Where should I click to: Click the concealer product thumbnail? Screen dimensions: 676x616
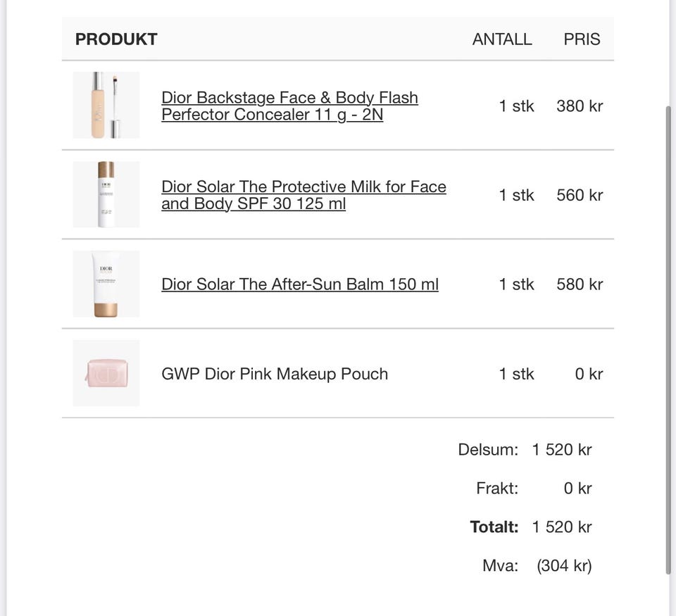pos(106,105)
